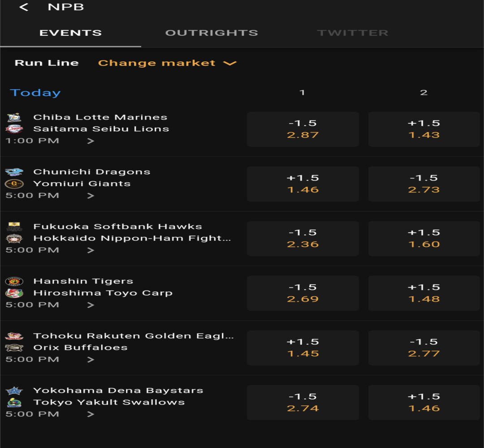Bet Chunichi Dragons +1.5 at 1.46
The image size is (484, 448).
tap(303, 184)
